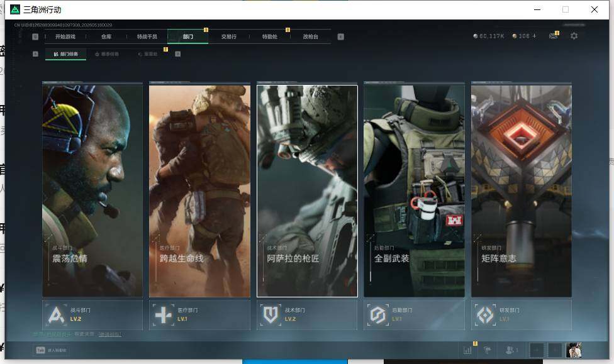Screen dimensions: 614x364
Task: Click the second empty squad slot plus
Action: (x=554, y=350)
